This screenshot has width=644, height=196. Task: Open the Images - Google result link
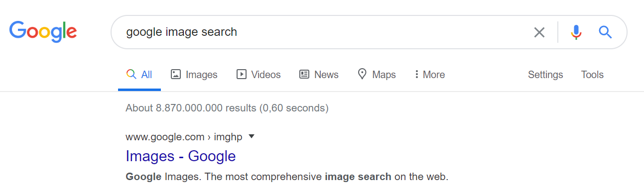click(x=180, y=156)
